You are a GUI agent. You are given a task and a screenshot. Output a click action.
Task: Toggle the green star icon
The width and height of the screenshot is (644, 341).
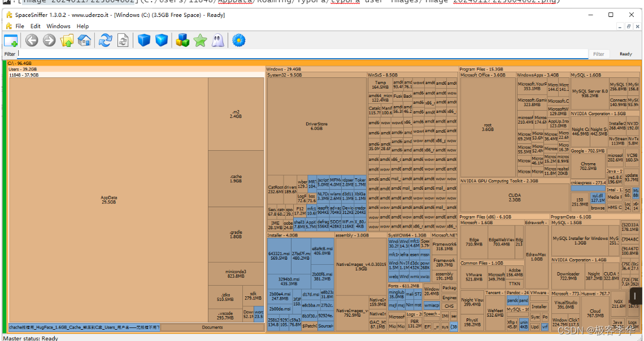coord(200,40)
